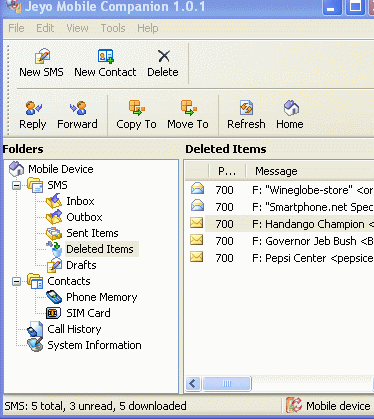Select the Drafts folder label
Screen dimensions: 374x419
click(x=81, y=265)
